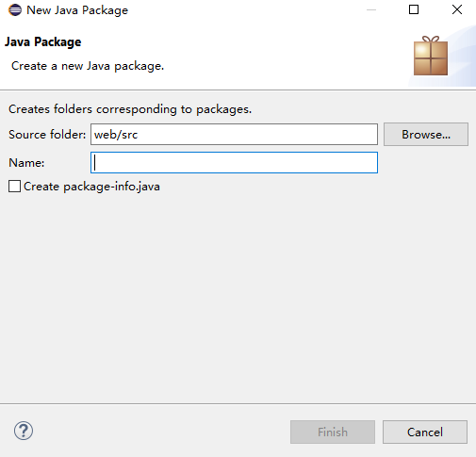Click the 'Source folder:' label

coord(47,135)
